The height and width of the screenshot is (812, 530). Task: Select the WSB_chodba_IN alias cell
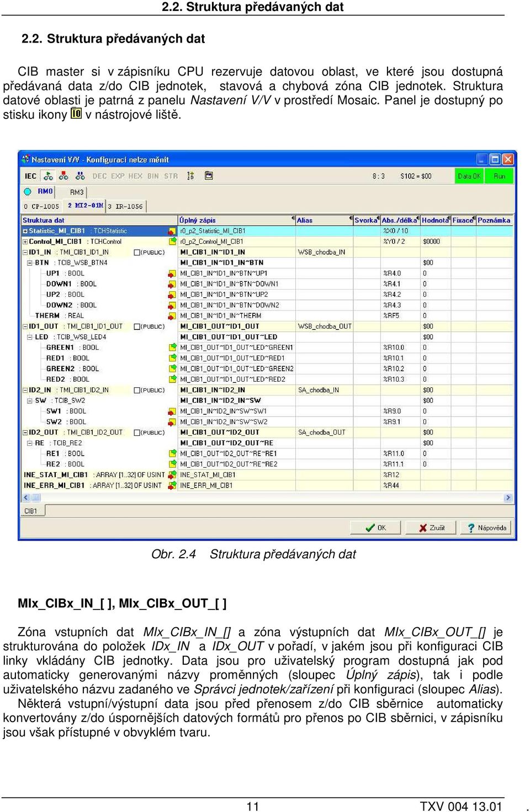click(x=324, y=252)
